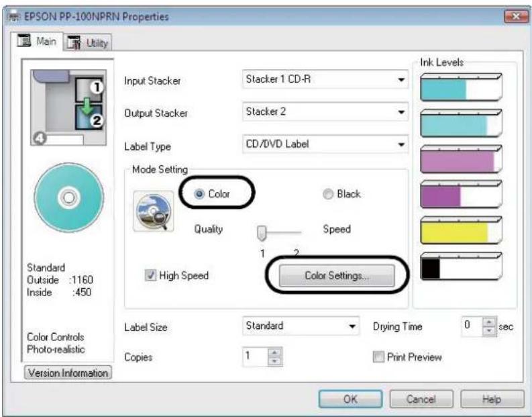The width and height of the screenshot is (532, 417).
Task: Click the 'Outside :1160' text
Action: point(60,280)
